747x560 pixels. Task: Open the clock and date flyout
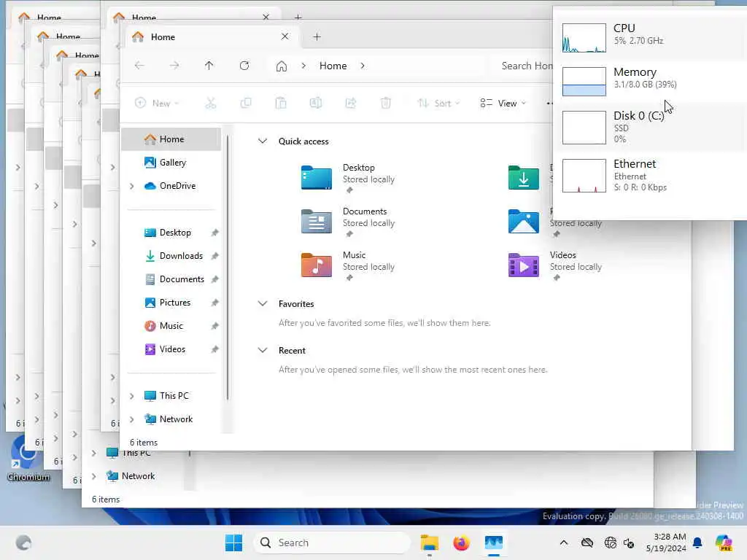click(666, 542)
